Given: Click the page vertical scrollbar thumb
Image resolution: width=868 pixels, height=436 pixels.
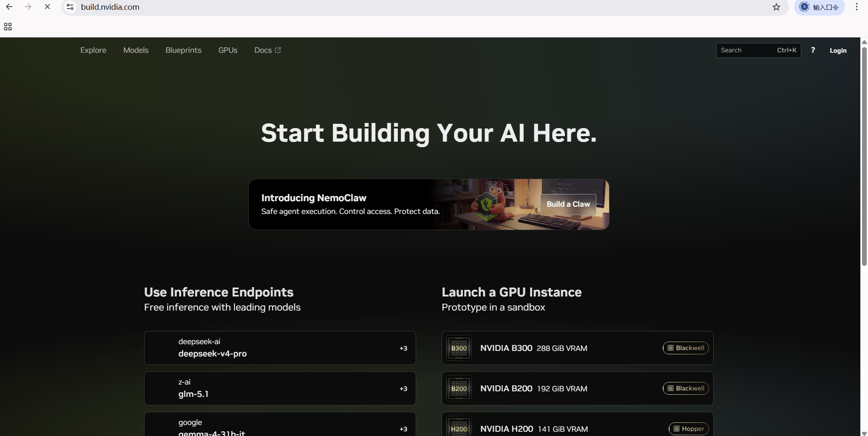Looking at the screenshot, I should tap(864, 156).
